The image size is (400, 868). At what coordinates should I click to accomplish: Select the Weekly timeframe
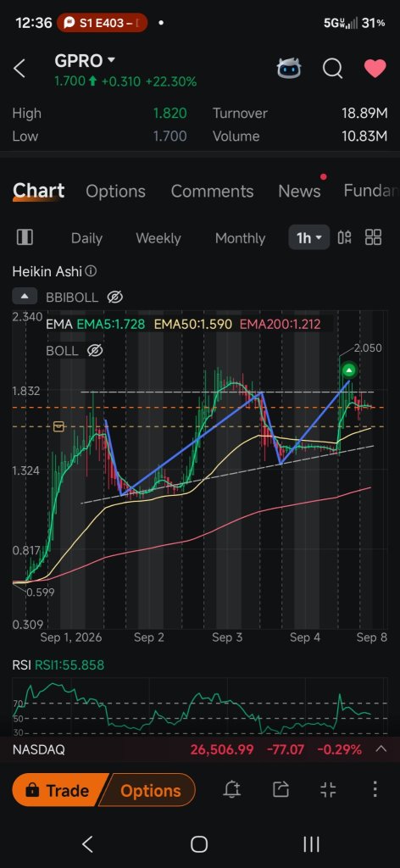click(x=158, y=238)
